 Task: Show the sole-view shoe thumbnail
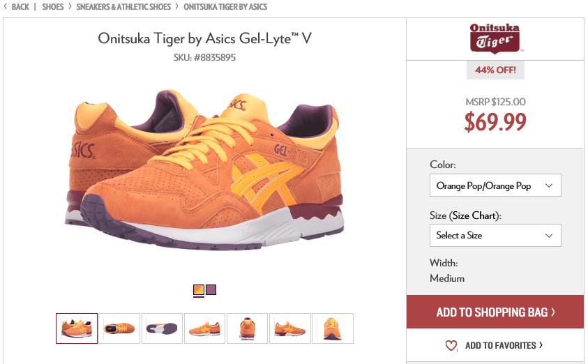162,328
